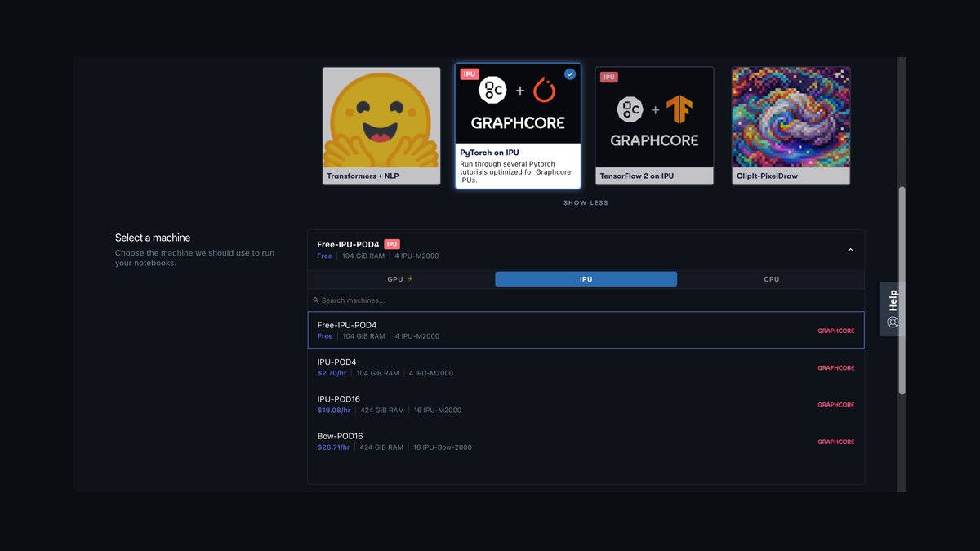Choose the Bow-POD16 machine

tap(586, 442)
